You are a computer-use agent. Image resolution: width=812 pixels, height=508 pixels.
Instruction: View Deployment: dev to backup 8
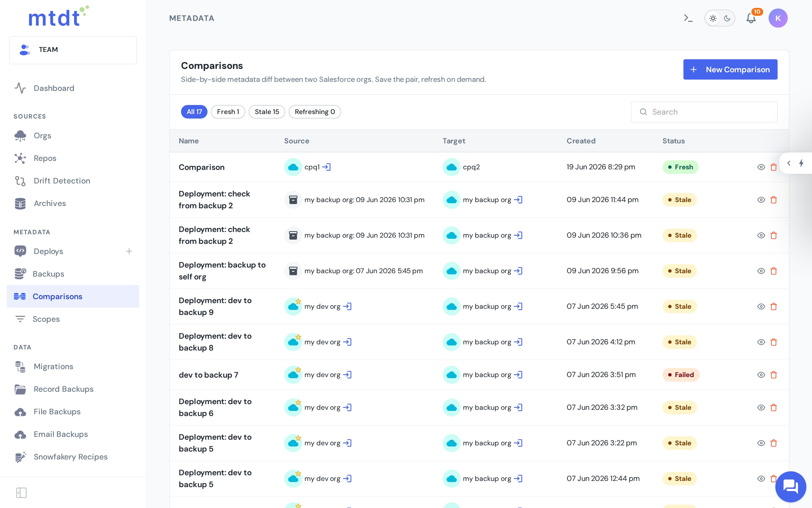761,342
